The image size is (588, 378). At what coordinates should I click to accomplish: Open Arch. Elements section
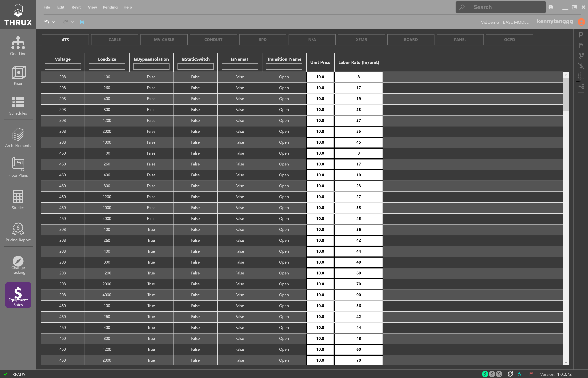18,138
